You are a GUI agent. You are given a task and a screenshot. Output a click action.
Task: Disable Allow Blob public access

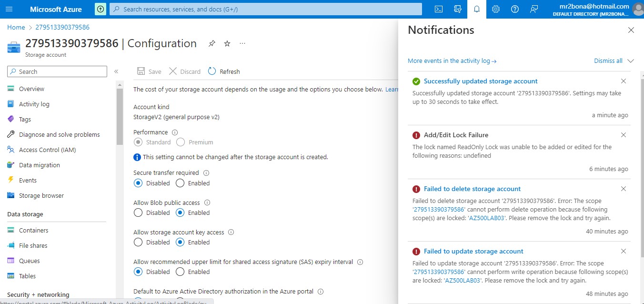(x=138, y=213)
